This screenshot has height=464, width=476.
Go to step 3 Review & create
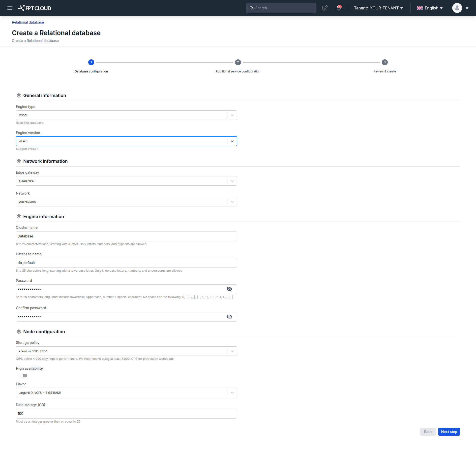point(385,62)
